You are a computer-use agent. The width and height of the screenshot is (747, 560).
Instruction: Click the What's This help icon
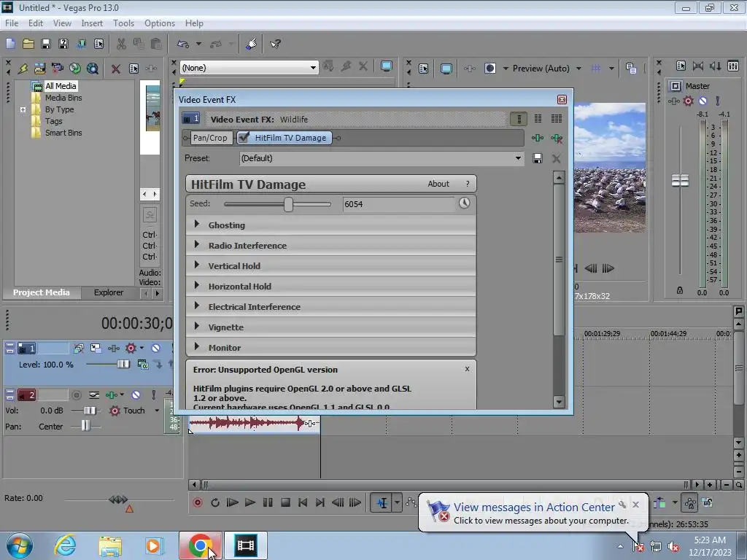tap(275, 44)
